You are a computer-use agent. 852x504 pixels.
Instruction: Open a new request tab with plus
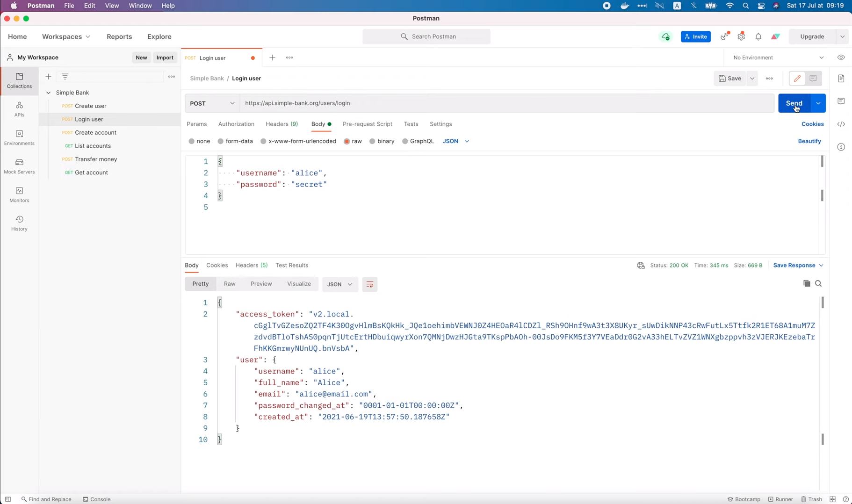pyautogui.click(x=272, y=58)
